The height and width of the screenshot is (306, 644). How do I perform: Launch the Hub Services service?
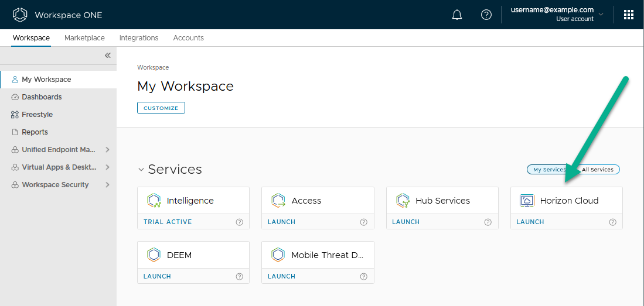[406, 222]
